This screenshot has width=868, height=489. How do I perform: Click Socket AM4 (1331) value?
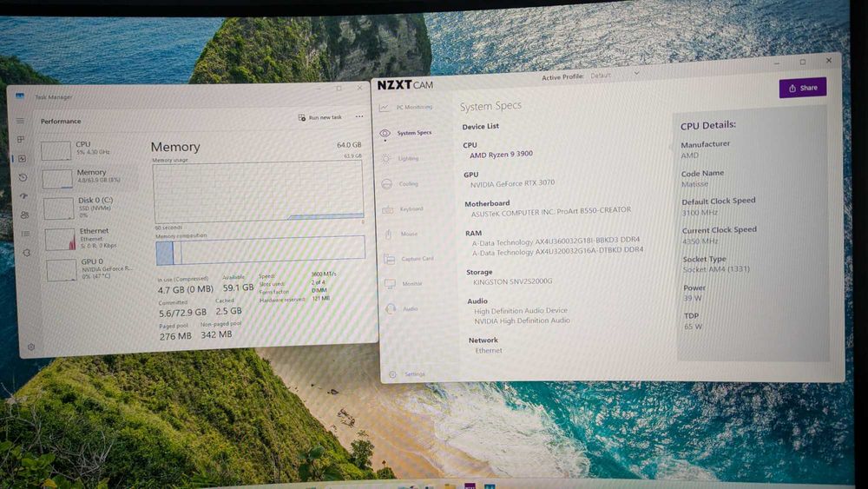pyautogui.click(x=716, y=270)
